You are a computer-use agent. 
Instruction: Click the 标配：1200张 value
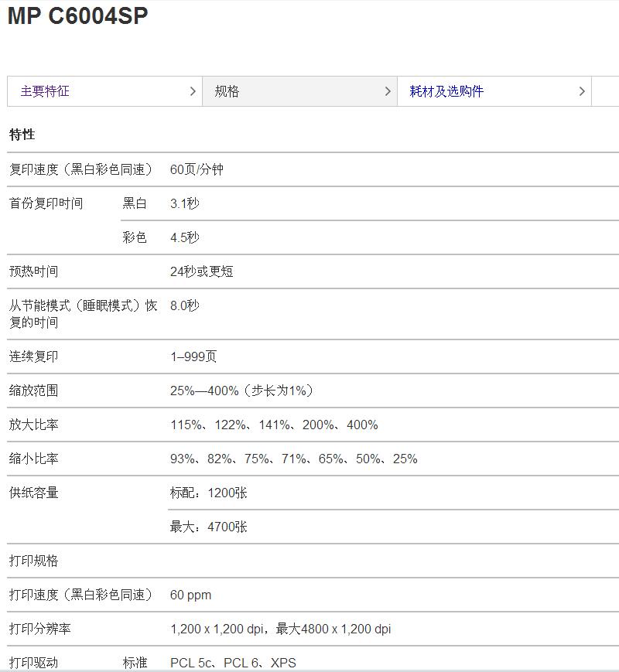(x=208, y=493)
